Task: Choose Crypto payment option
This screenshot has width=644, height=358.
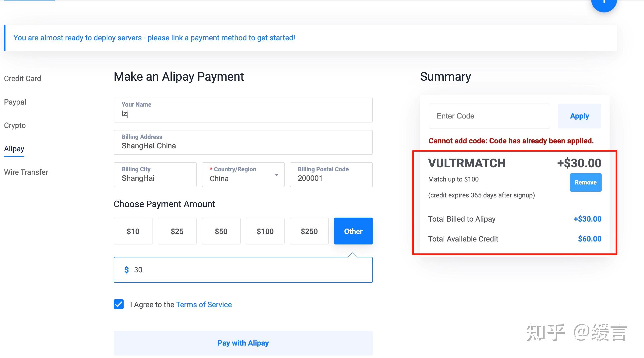Action: pos(15,125)
